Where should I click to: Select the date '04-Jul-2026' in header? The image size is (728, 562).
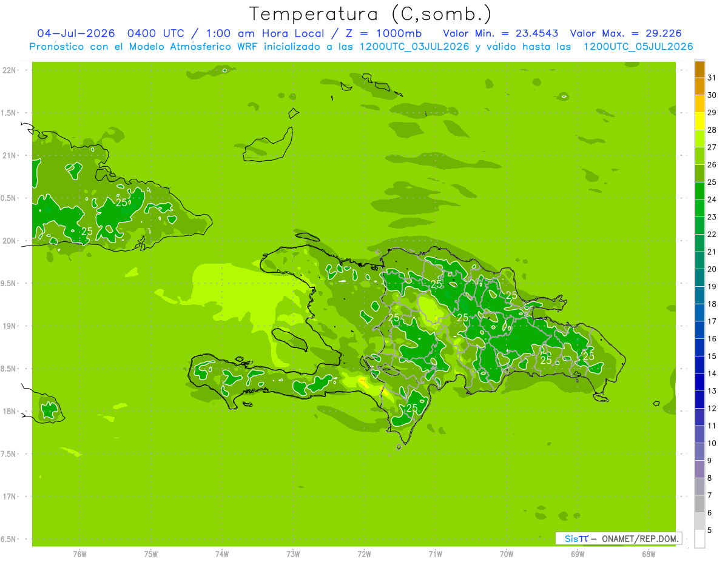(76, 33)
